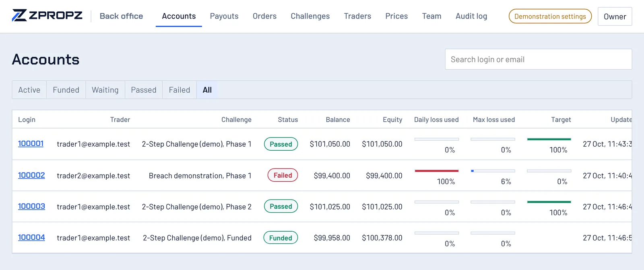This screenshot has height=270, width=644.
Task: Click the target progress bar for account 100001
Action: (549, 139)
